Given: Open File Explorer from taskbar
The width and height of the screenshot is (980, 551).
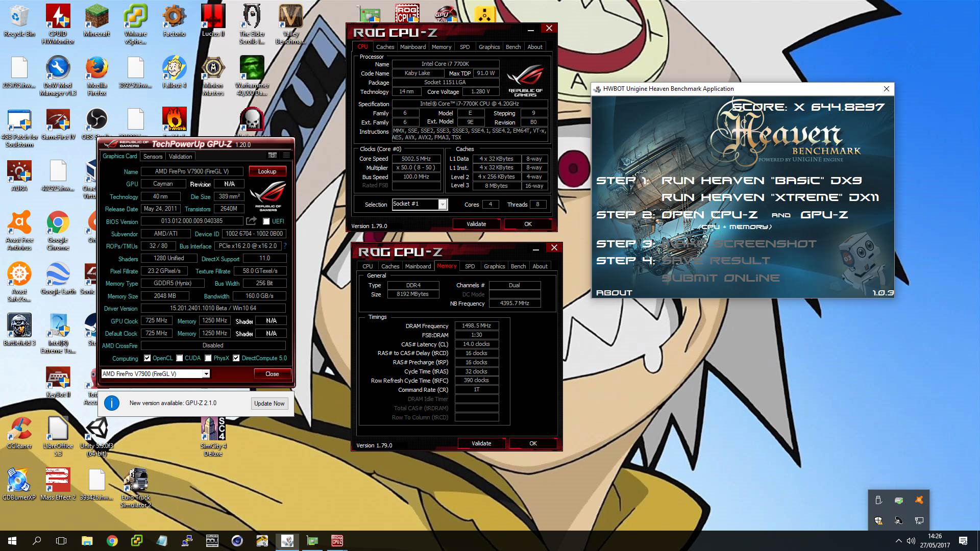Looking at the screenshot, I should [87, 541].
